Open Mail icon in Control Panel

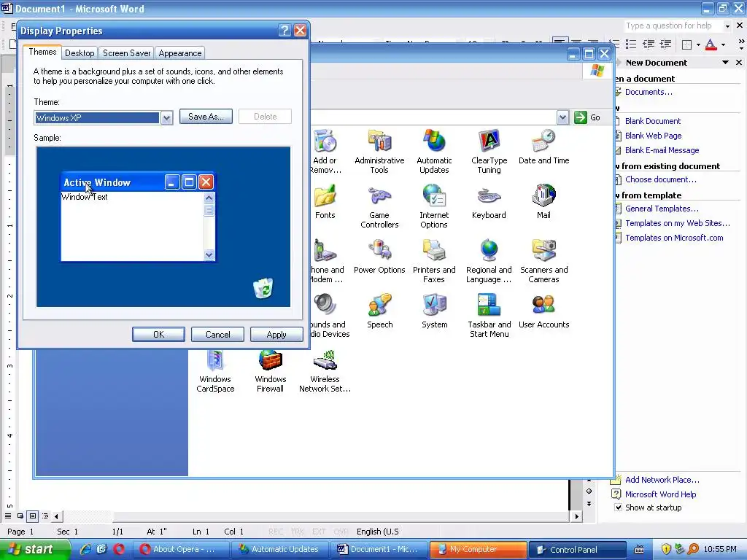tap(543, 202)
